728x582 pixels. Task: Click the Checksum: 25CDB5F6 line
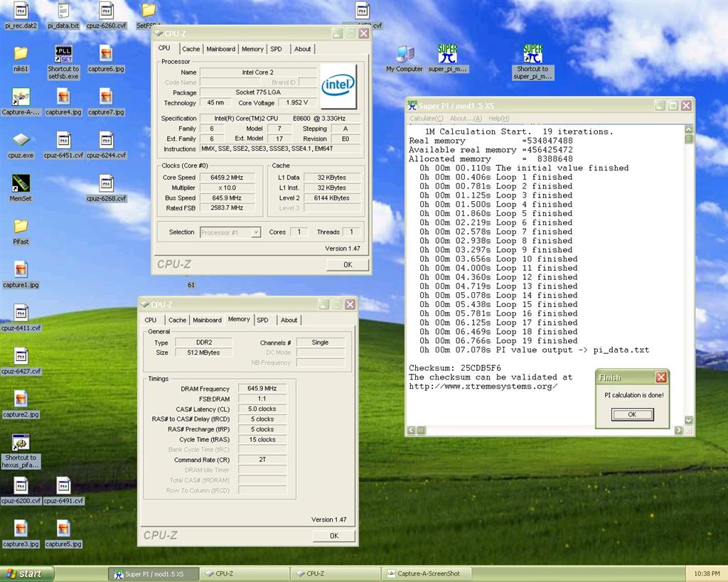455,368
